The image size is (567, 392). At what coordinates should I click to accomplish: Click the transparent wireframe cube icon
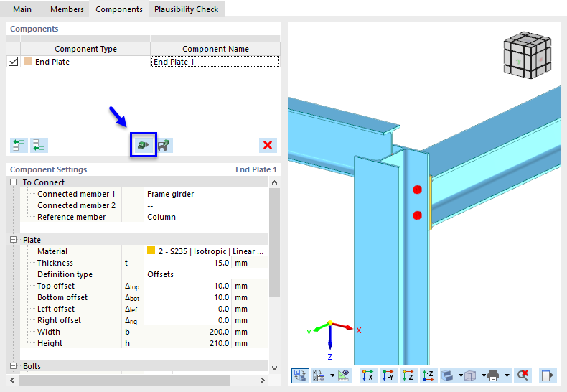(x=470, y=375)
